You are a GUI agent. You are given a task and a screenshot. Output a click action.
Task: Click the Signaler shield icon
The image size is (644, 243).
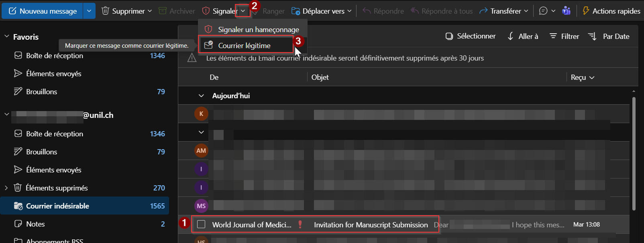[206, 11]
